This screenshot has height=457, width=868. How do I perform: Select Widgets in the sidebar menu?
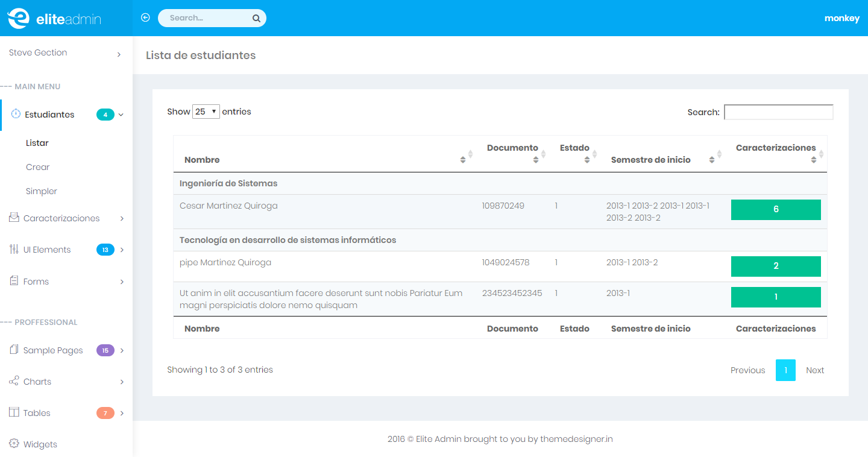point(40,444)
